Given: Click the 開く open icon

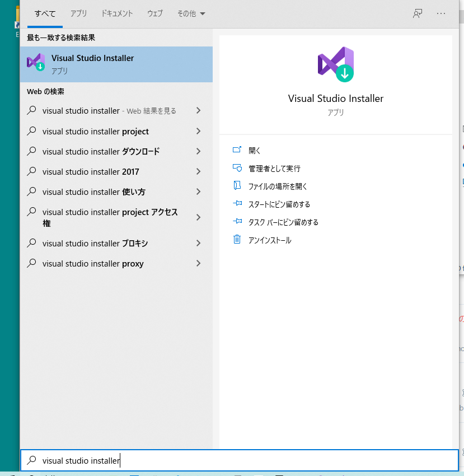Looking at the screenshot, I should click(237, 150).
